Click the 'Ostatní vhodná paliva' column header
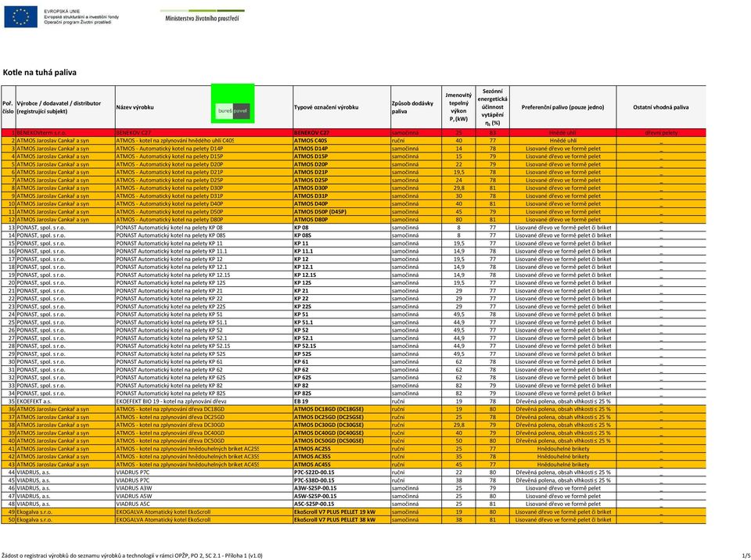This screenshot has width=751, height=560. (x=661, y=107)
